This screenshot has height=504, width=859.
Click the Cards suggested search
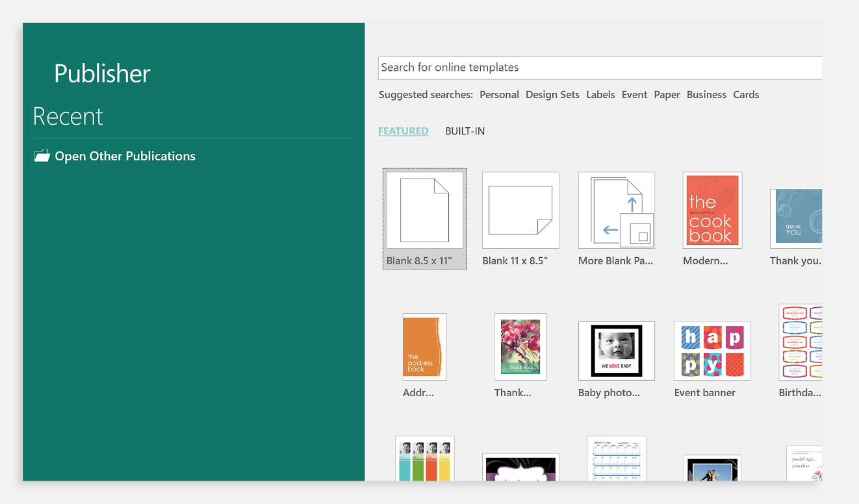746,95
